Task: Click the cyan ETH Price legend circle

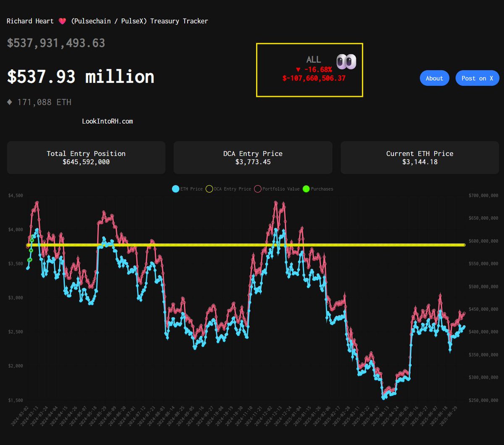Action: click(x=176, y=189)
